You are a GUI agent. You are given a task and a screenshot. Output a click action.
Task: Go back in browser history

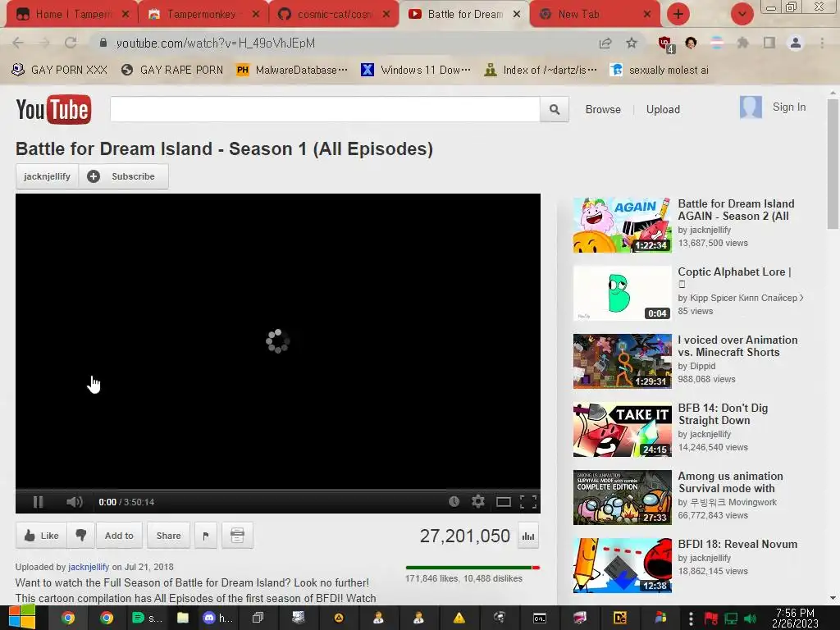pyautogui.click(x=18, y=43)
